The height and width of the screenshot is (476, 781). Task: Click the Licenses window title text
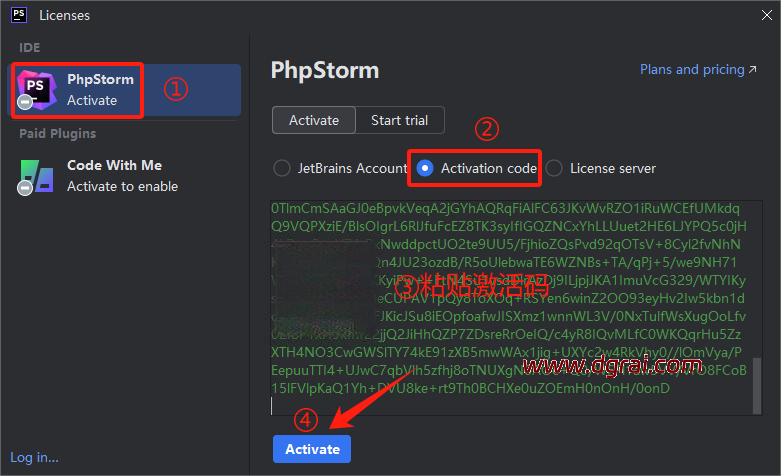[64, 16]
